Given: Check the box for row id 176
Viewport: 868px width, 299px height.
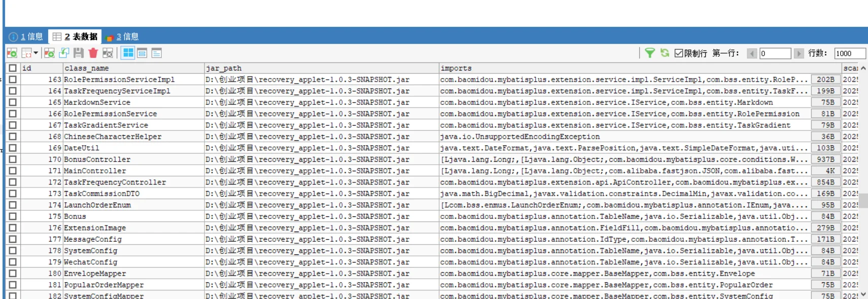Looking at the screenshot, I should coord(13,228).
